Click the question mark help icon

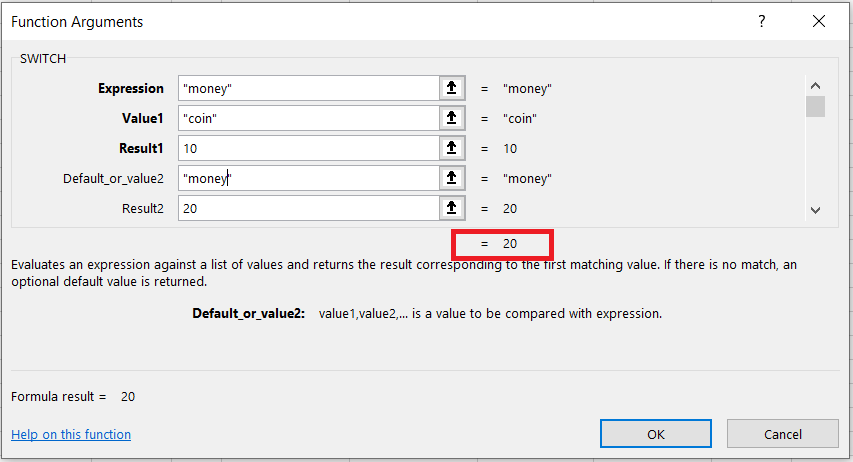click(762, 21)
